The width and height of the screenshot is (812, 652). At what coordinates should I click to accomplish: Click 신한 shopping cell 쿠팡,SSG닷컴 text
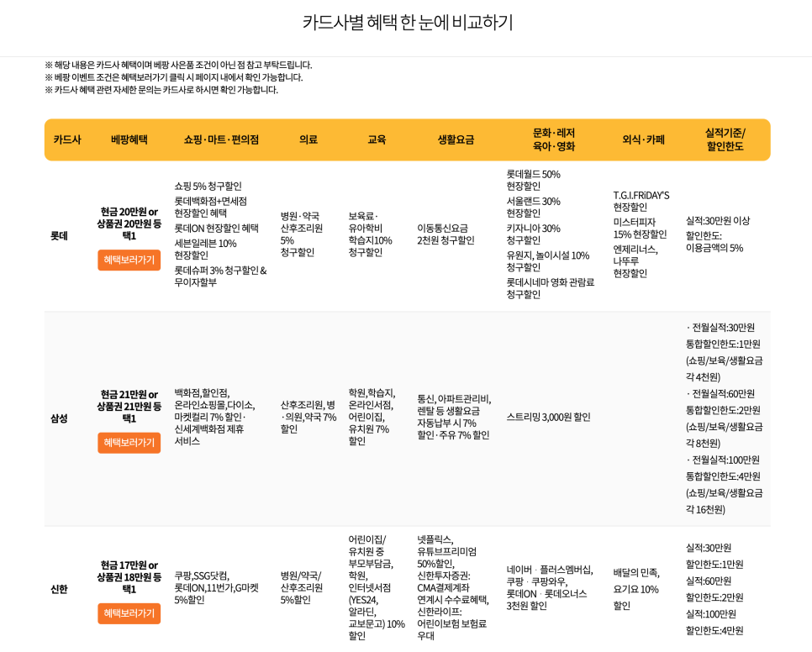pyautogui.click(x=217, y=588)
